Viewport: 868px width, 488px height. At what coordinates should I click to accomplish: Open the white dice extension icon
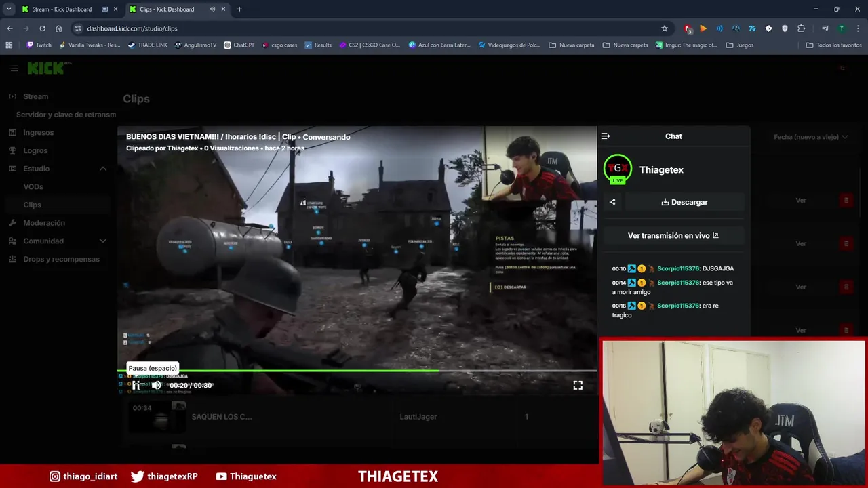point(768,28)
